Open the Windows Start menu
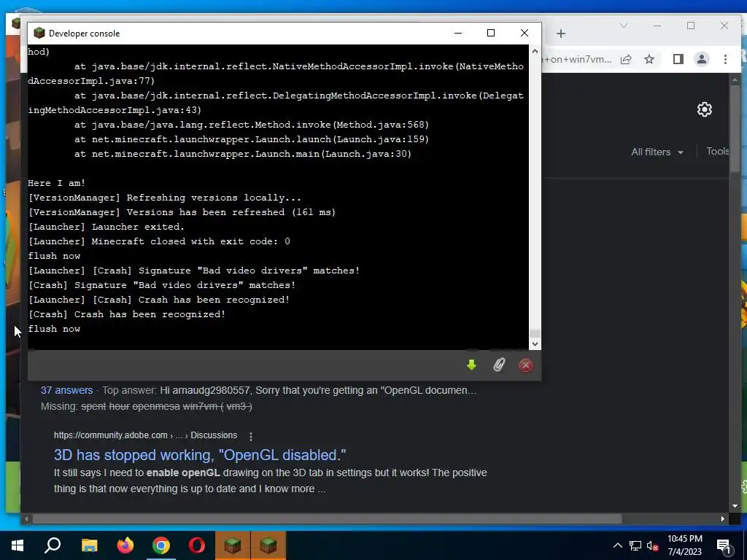The image size is (747, 560). point(18,545)
